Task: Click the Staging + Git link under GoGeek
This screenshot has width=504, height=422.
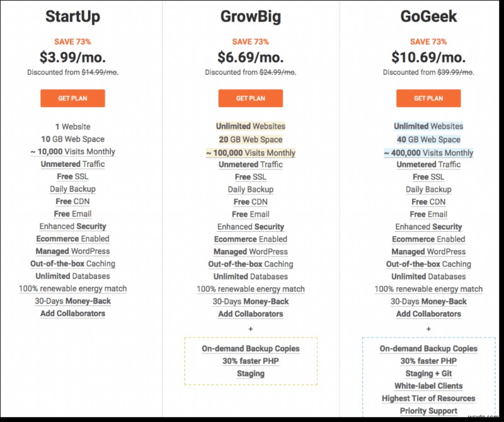Action: (x=428, y=374)
